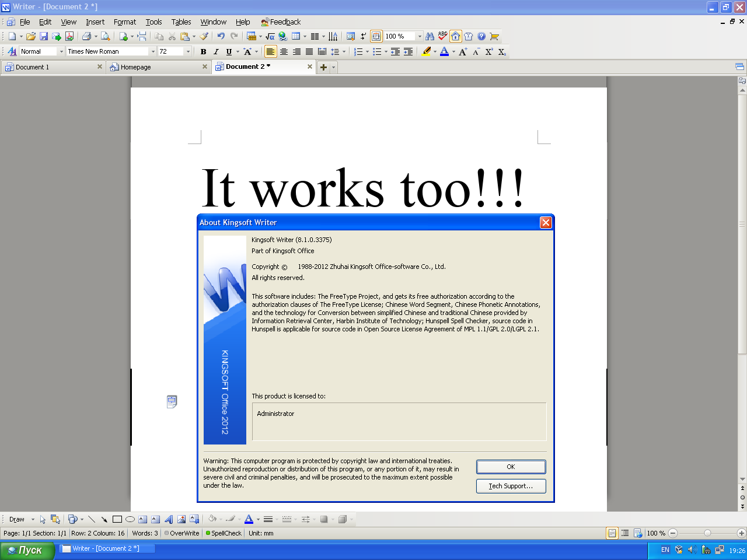Toggle SpellCheck indicator in status bar
747x560 pixels.
pyautogui.click(x=224, y=533)
